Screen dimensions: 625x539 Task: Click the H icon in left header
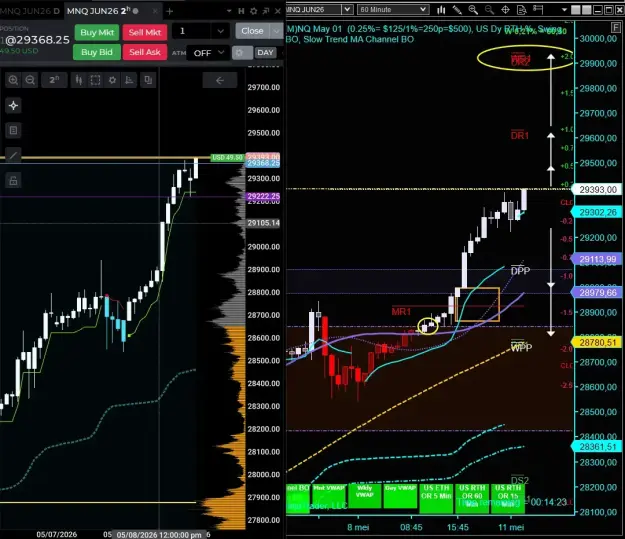(x=241, y=11)
